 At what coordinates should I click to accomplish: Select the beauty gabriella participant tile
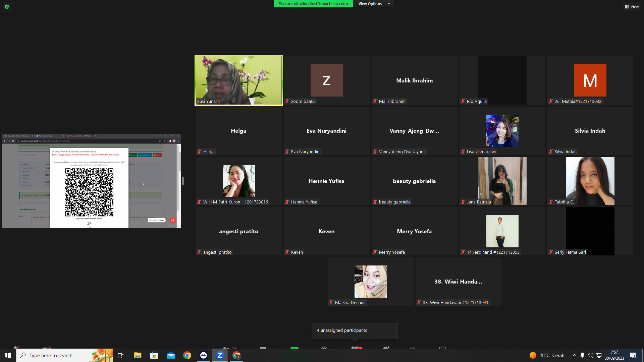coord(415,181)
